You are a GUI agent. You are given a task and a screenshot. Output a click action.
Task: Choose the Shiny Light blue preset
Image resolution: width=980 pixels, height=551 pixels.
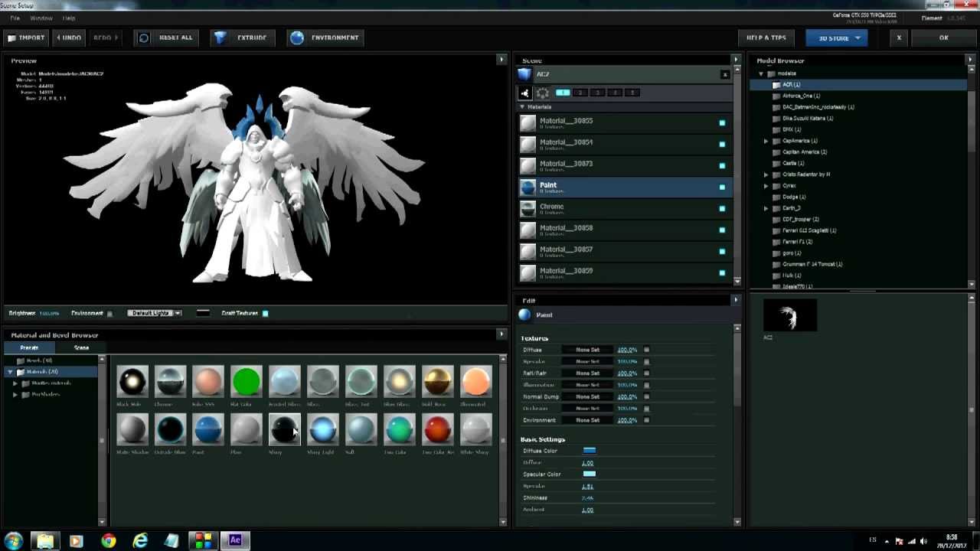(323, 429)
